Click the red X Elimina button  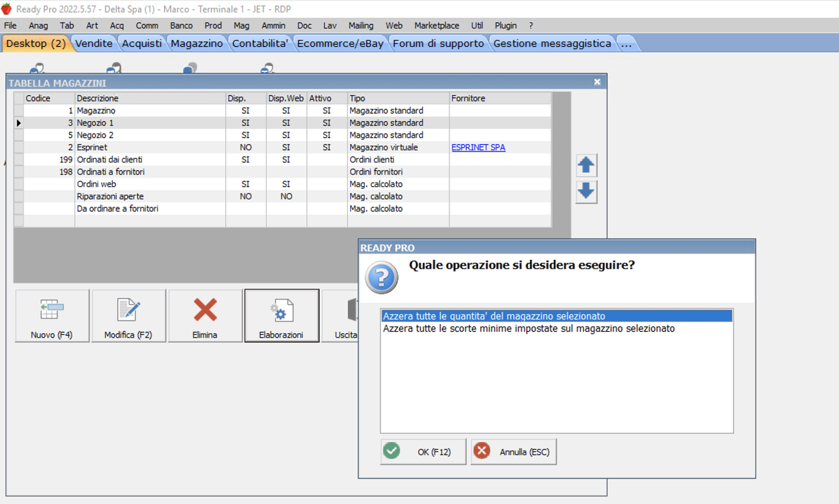[x=205, y=316]
